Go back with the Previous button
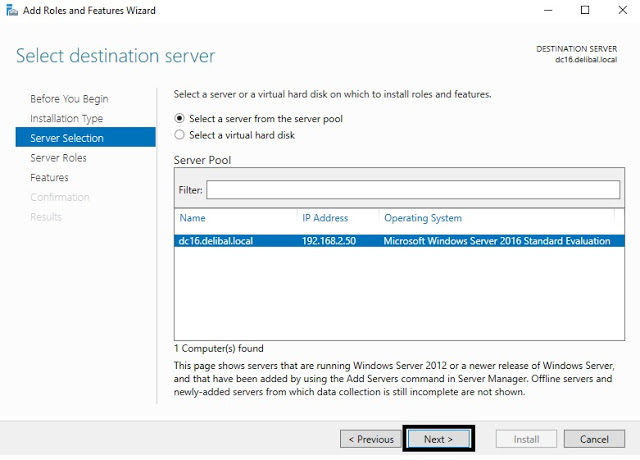This screenshot has height=460, width=640. 370,439
